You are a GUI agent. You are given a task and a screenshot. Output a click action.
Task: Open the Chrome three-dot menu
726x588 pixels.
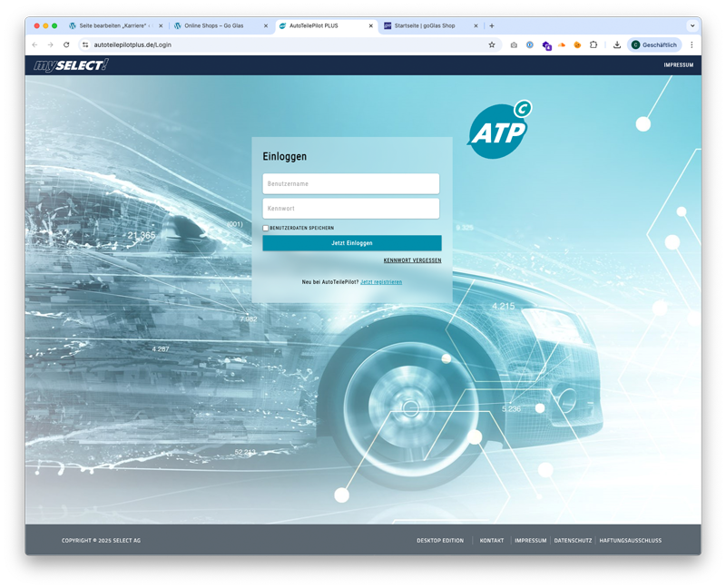[x=692, y=44]
